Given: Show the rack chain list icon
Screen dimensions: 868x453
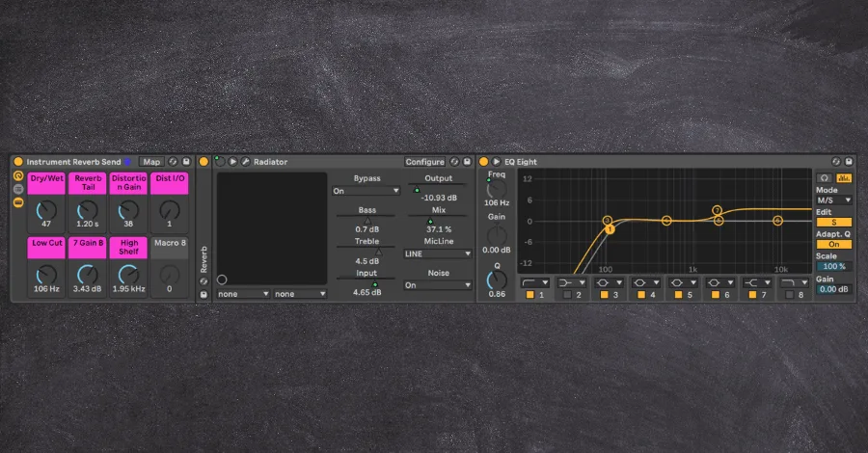Looking at the screenshot, I should point(18,189).
